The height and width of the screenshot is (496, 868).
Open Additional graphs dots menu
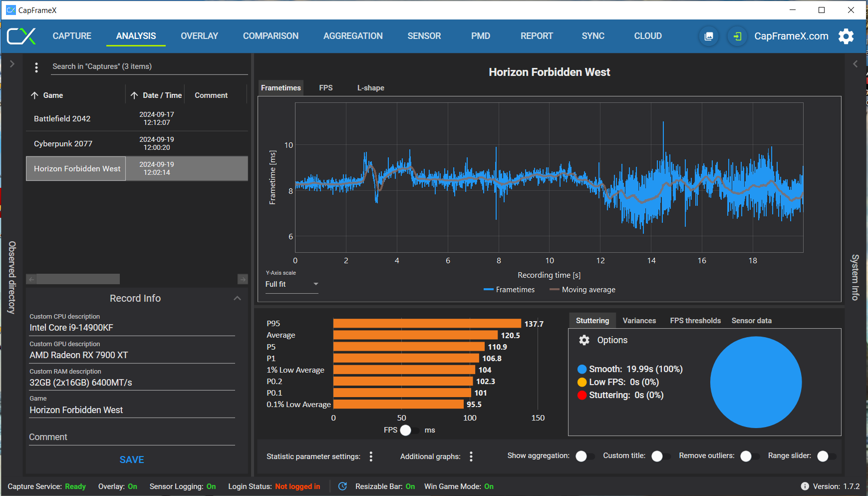pyautogui.click(x=471, y=457)
